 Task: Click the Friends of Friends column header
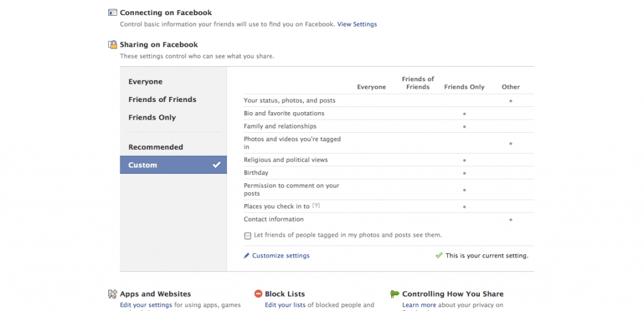tap(418, 82)
